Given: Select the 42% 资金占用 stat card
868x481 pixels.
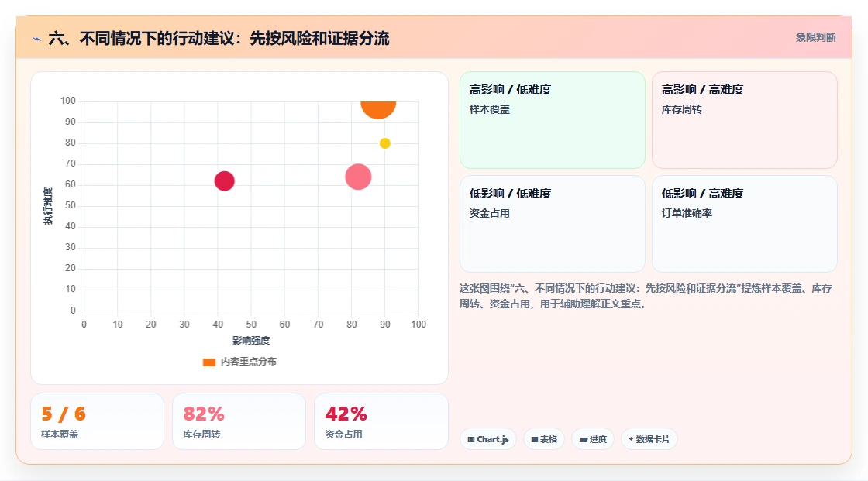Looking at the screenshot, I should (381, 422).
